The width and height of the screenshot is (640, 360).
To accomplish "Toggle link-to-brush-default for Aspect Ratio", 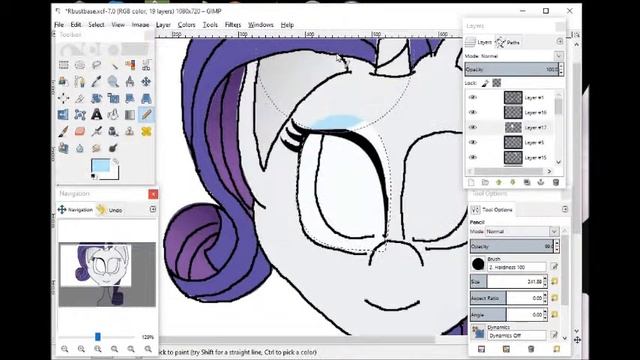I will click(x=555, y=298).
